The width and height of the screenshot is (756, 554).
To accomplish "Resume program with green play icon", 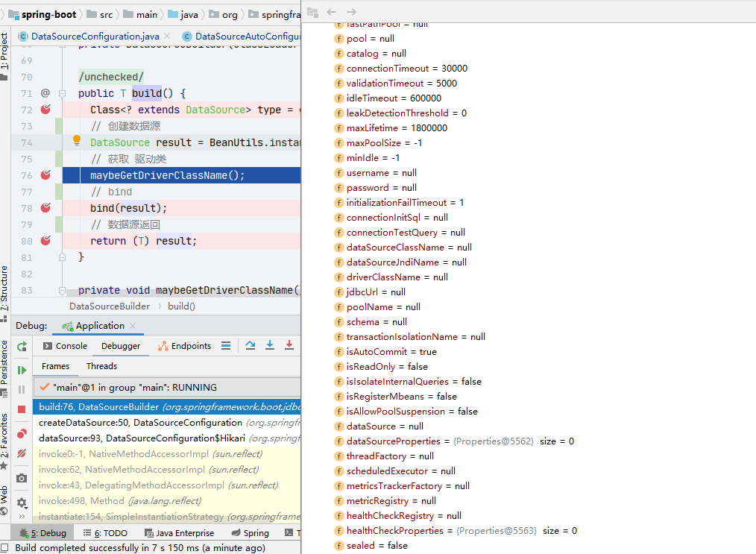I will coord(22,371).
